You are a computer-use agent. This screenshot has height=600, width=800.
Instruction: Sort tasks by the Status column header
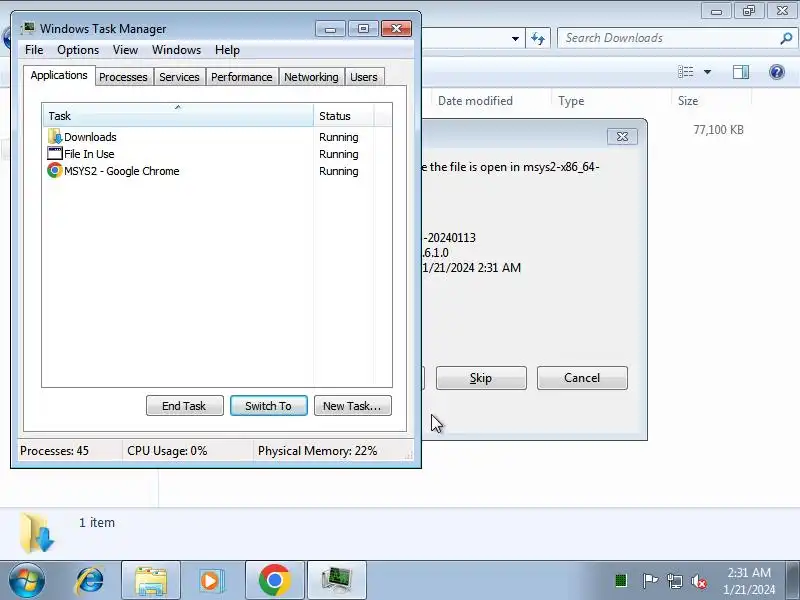[x=344, y=116]
